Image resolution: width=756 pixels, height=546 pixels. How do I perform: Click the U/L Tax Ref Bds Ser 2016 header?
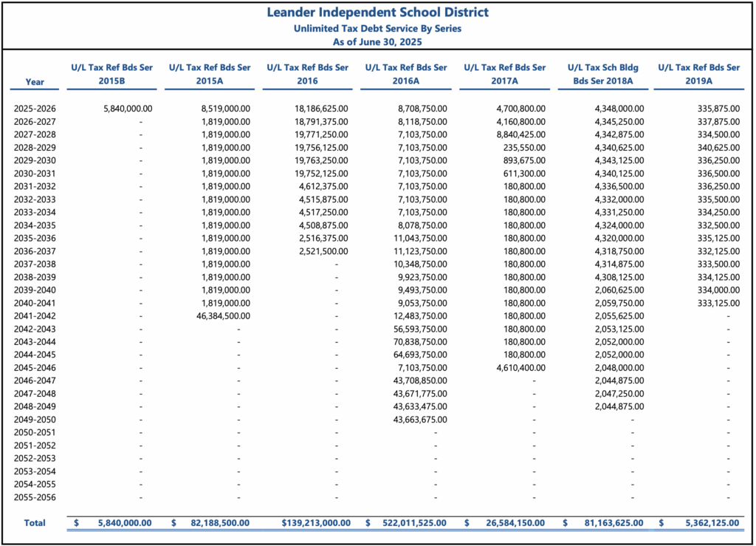point(308,75)
